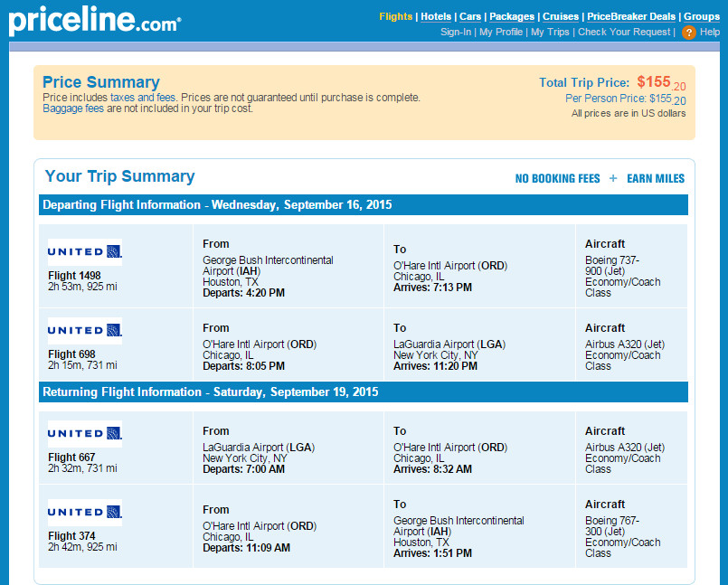Select the United logo beside Flight 667
The width and height of the screenshot is (728, 585).
pyautogui.click(x=84, y=433)
